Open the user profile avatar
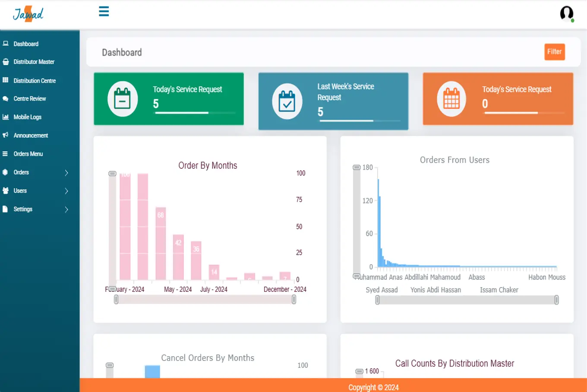The width and height of the screenshot is (587, 392). [567, 13]
